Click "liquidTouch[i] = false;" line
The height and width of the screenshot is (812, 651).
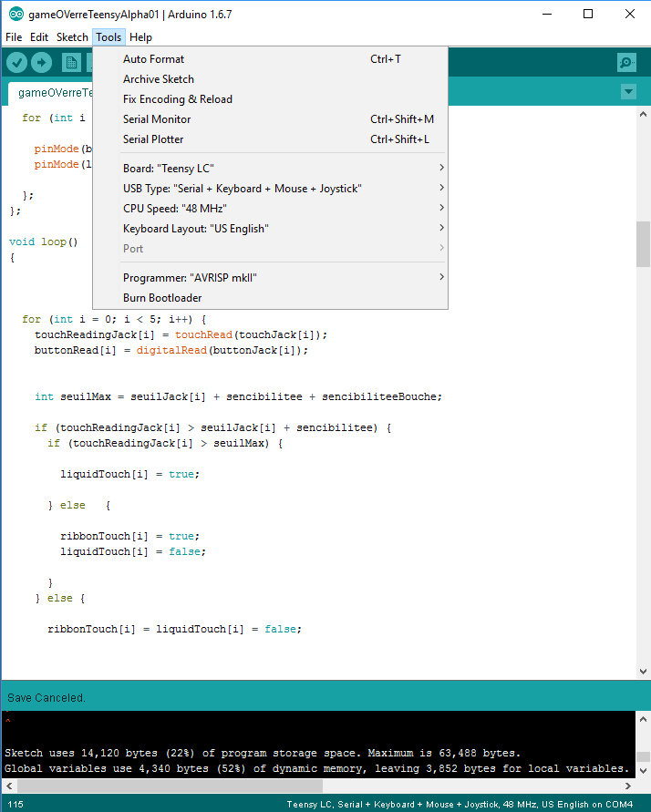133,551
